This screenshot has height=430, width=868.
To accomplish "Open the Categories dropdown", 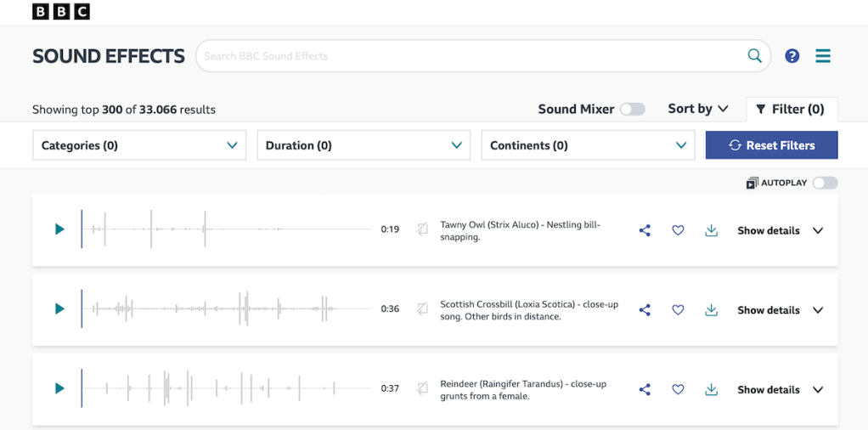I will (x=139, y=145).
